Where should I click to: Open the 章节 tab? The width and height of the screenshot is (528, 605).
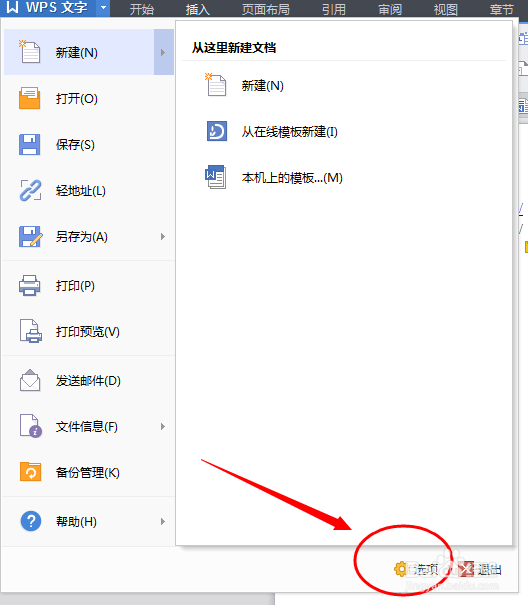pos(502,9)
